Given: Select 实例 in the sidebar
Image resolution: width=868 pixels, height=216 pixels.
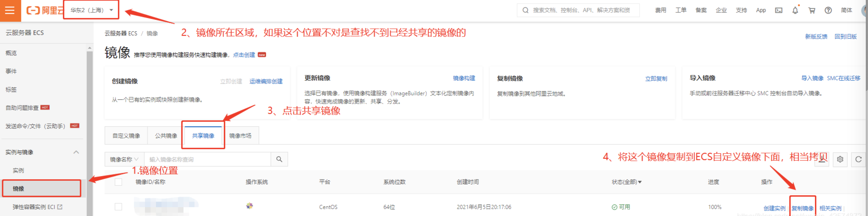Looking at the screenshot, I should pyautogui.click(x=18, y=170).
